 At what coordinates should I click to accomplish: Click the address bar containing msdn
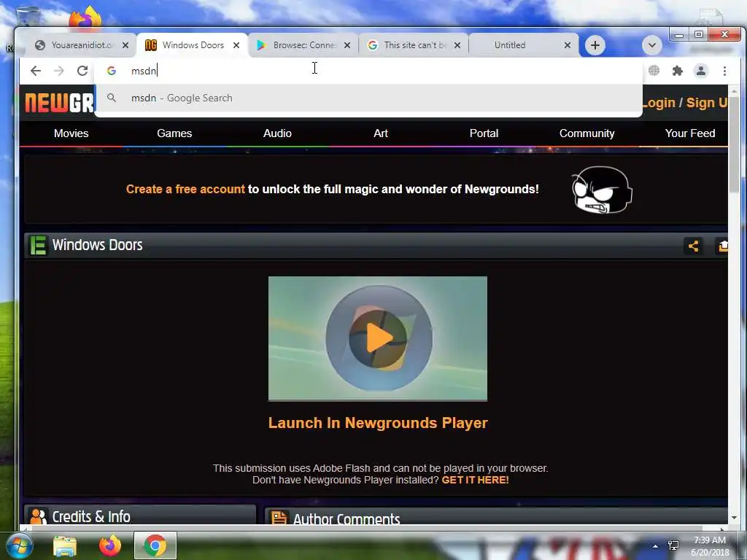pos(369,71)
